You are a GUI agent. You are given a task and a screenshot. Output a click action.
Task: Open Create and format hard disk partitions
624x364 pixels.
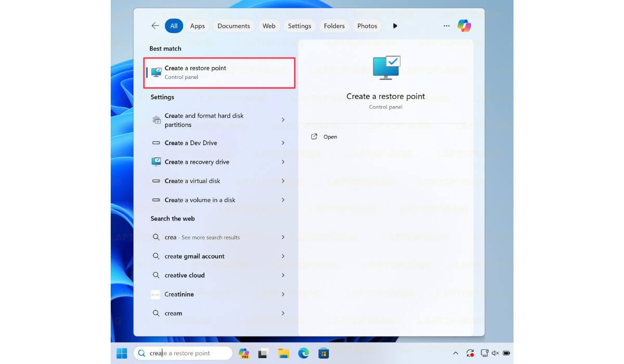(219, 120)
